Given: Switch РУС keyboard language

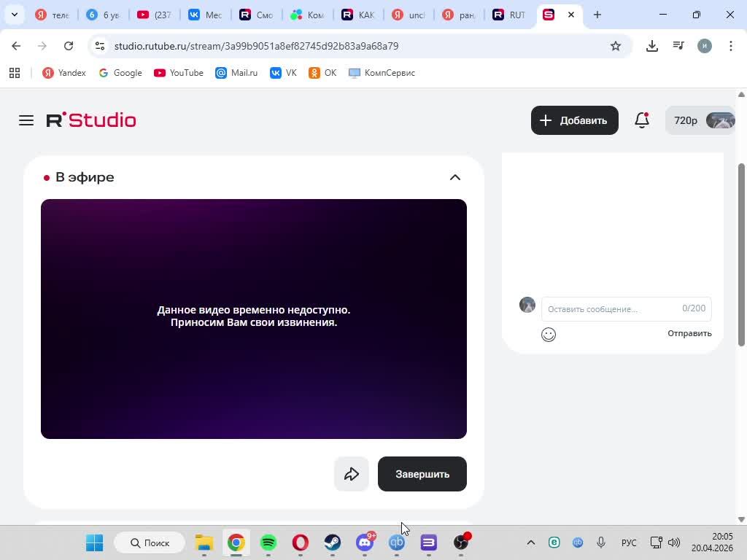Looking at the screenshot, I should pos(629,542).
